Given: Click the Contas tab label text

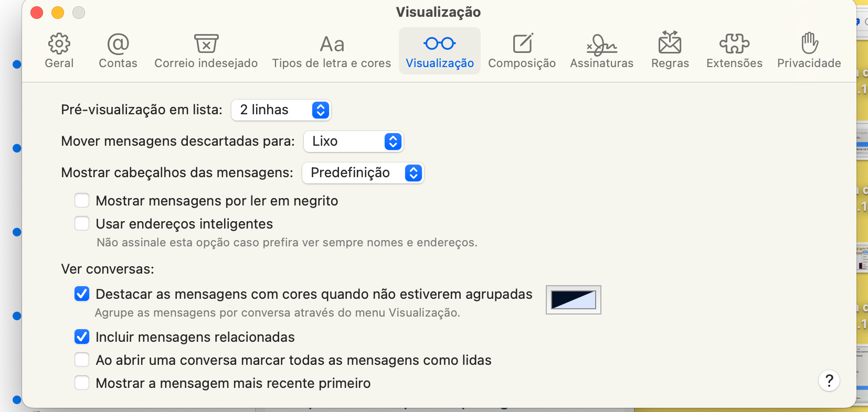Looking at the screenshot, I should click(118, 63).
